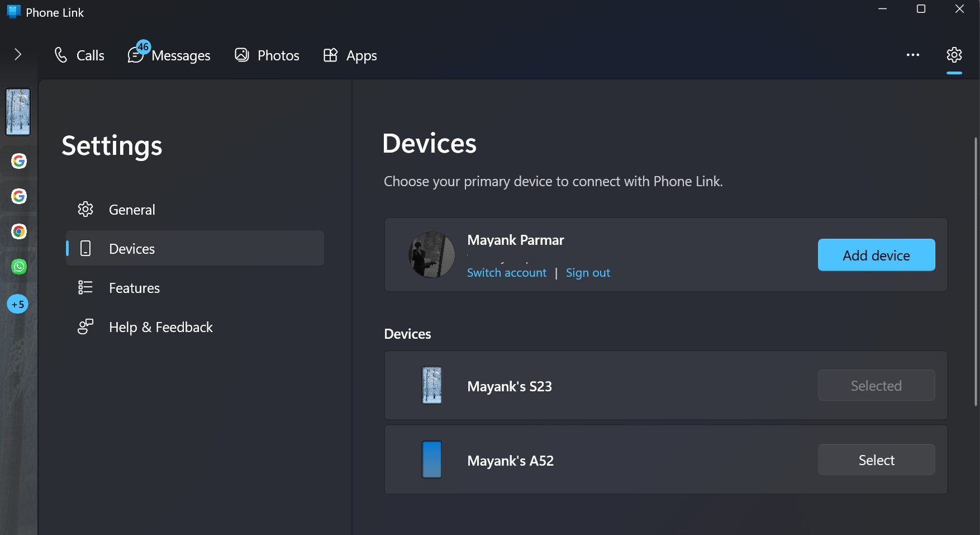The height and width of the screenshot is (535, 980).
Task: Click the Add device button
Action: 876,255
